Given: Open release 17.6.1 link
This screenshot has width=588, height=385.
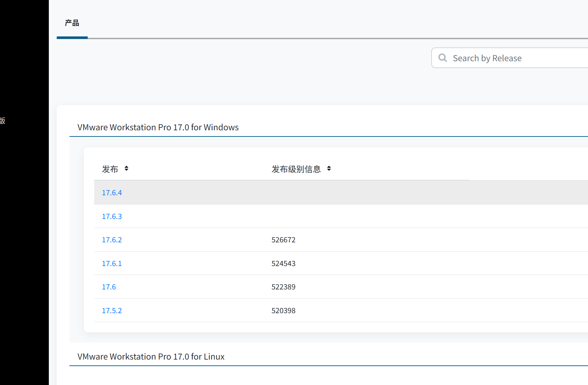Looking at the screenshot, I should [x=112, y=264].
